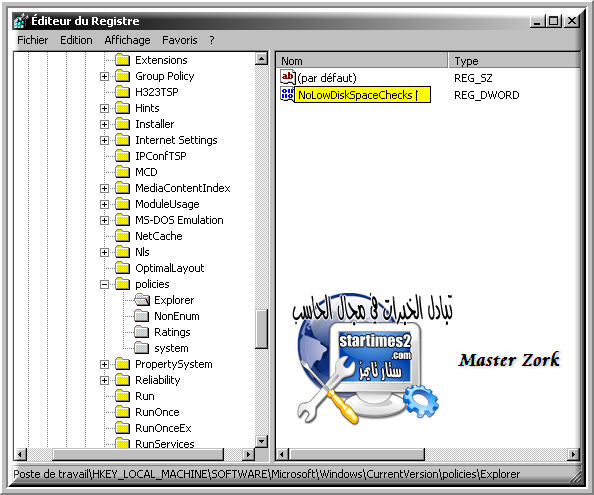Viewport: 594px width, 495px height.
Task: Click the Extensions folder icon
Action: click(122, 60)
